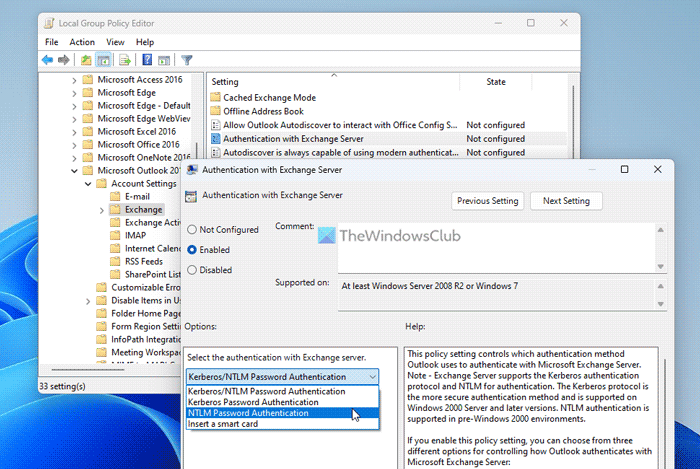Open the File menu

(51, 42)
